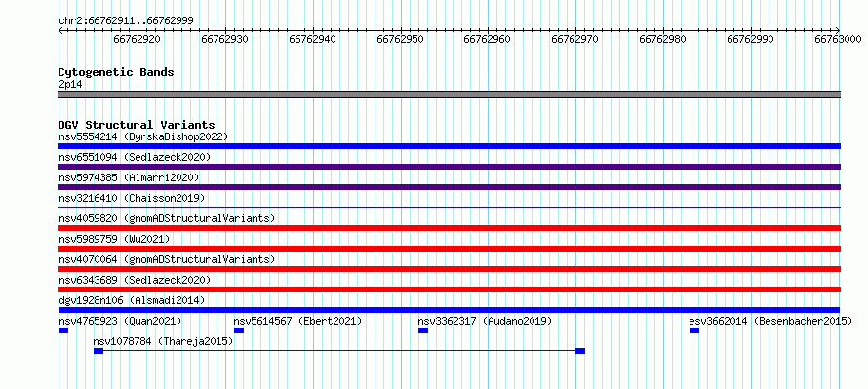Open the nsv4059820 gnomAD red variant bar
The image size is (868, 389).
point(449,228)
